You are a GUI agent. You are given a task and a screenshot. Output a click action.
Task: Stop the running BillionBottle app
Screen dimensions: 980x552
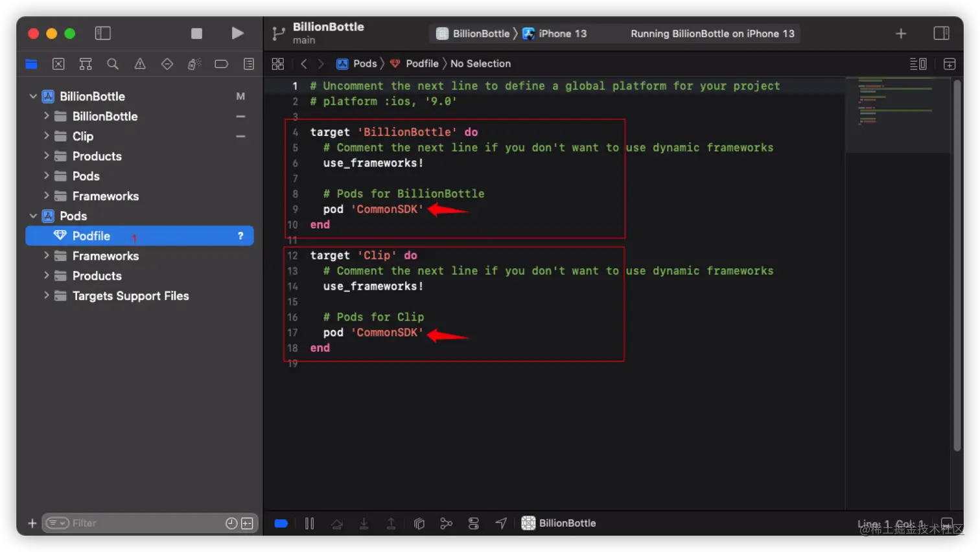(x=196, y=33)
